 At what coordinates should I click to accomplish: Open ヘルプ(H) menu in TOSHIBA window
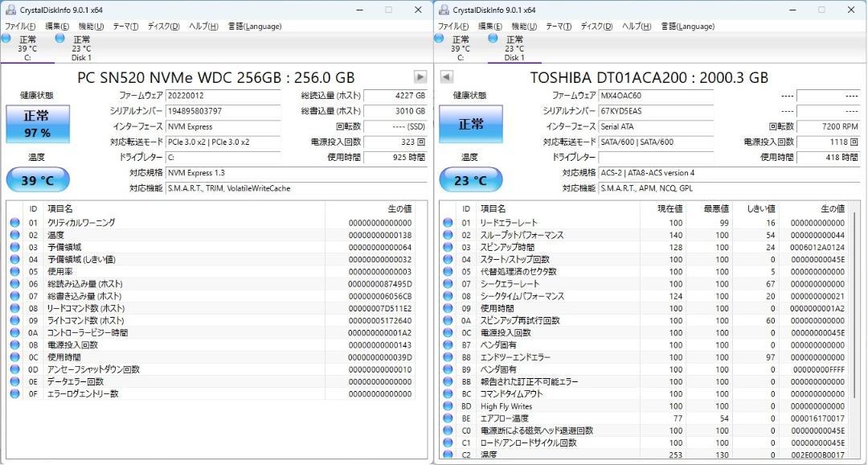pyautogui.click(x=637, y=26)
